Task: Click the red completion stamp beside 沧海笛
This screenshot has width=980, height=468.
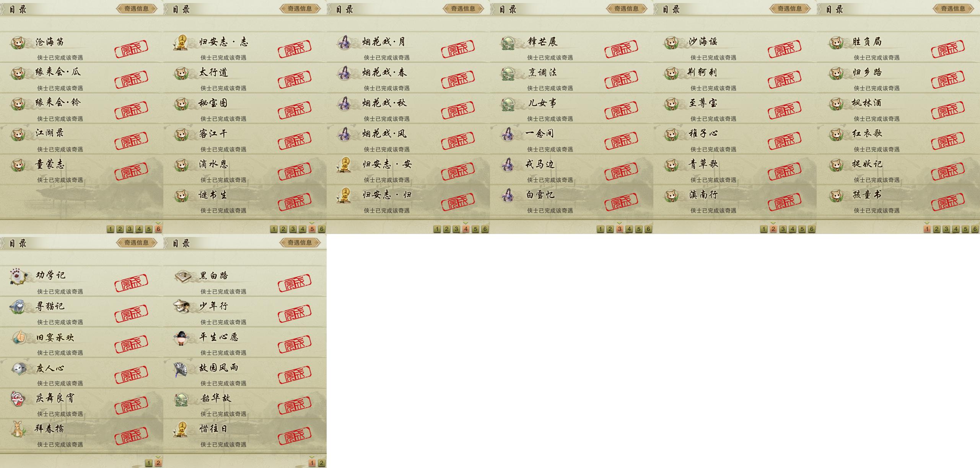Action: pyautogui.click(x=131, y=48)
